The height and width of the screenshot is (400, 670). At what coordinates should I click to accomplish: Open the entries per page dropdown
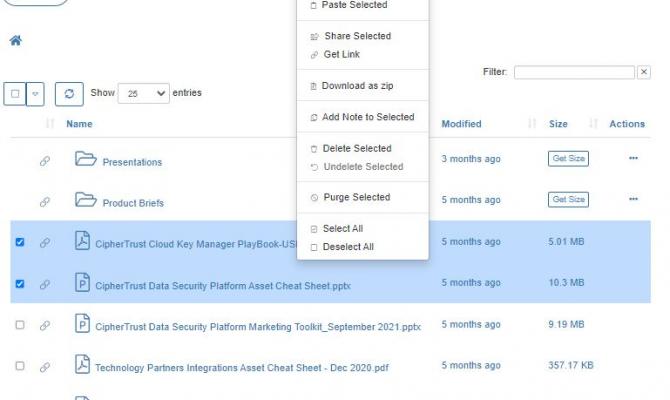tap(145, 93)
